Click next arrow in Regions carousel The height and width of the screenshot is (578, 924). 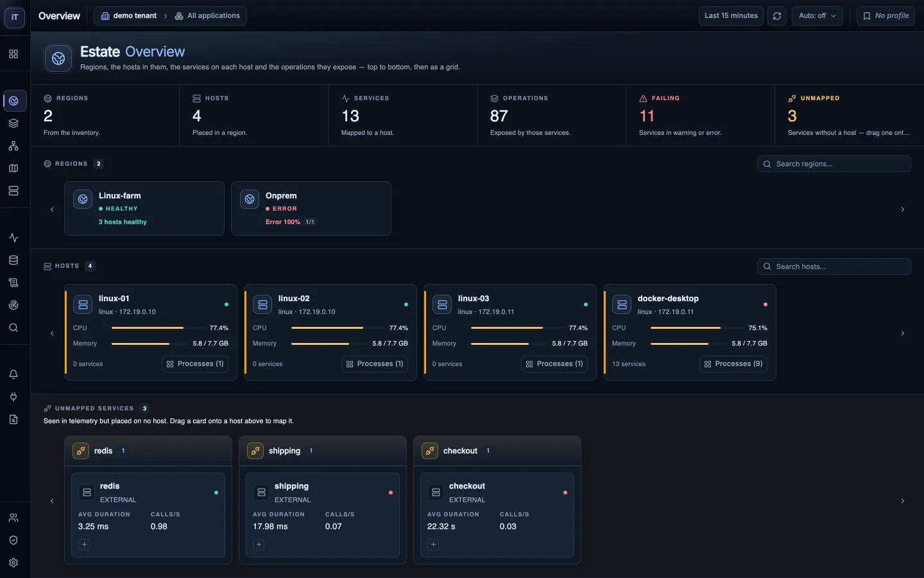(x=903, y=209)
